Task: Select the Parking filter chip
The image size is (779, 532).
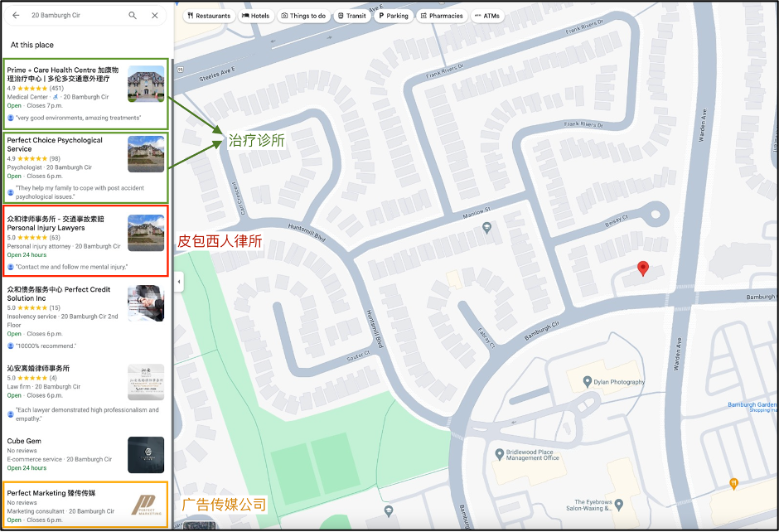Action: pos(394,16)
